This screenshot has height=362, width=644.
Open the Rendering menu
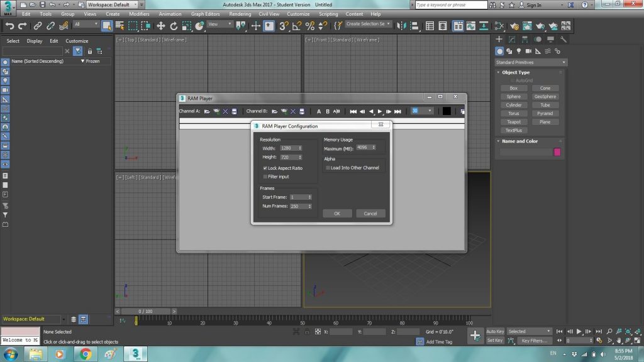click(x=239, y=14)
